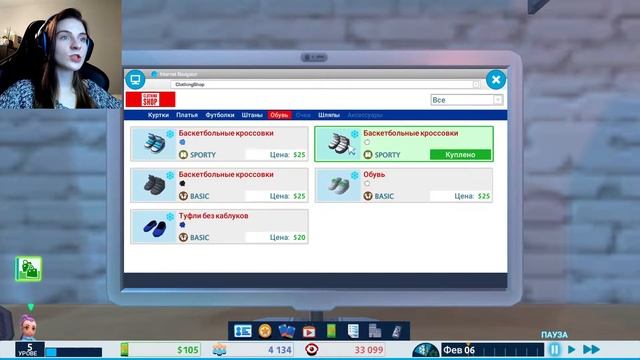Click the green shopping bags icon
The width and height of the screenshot is (640, 360).
pyautogui.click(x=28, y=269)
